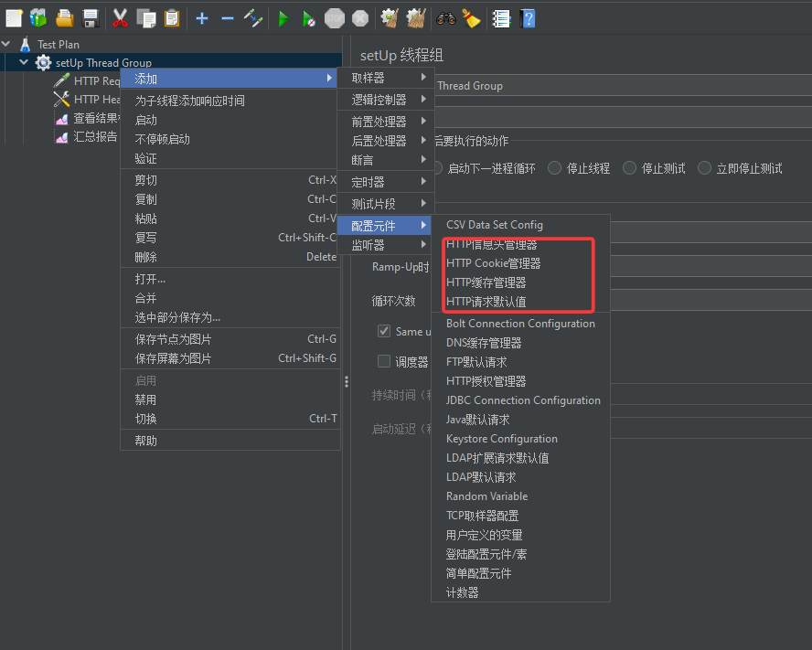Screen dimensions: 812x650
Task: Select 启动下一进程循环 radio option
Action: point(491,168)
